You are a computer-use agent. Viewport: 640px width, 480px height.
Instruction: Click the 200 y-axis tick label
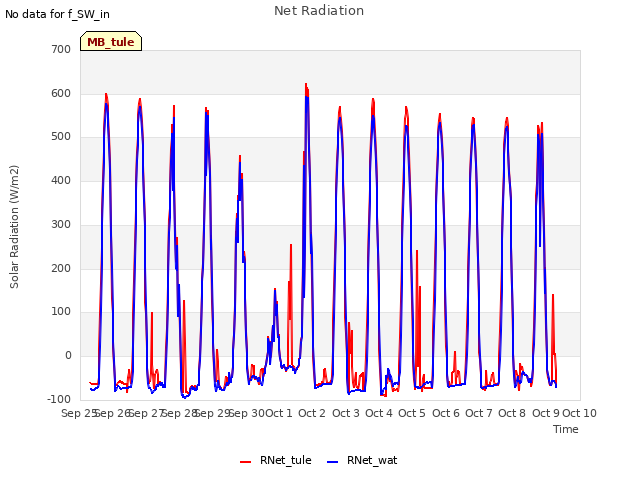[x=61, y=268]
